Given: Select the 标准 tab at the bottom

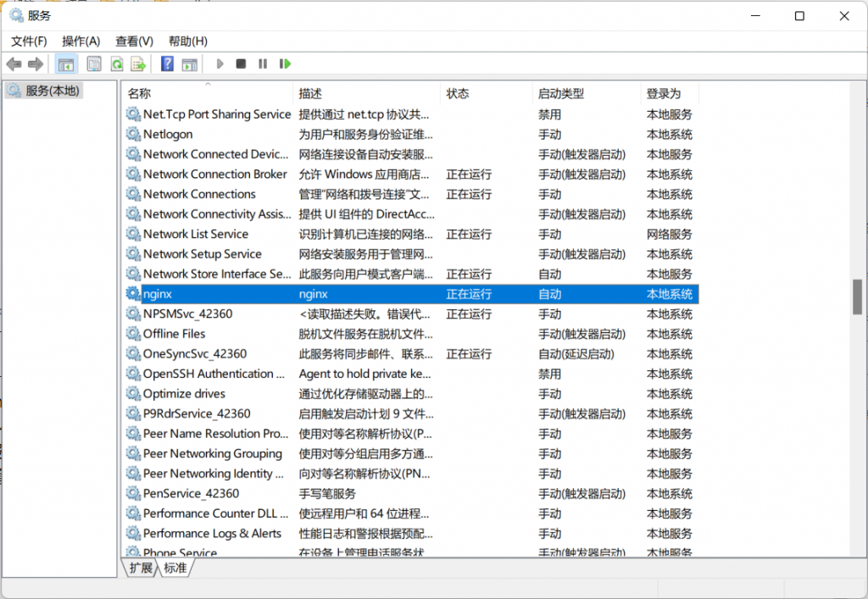Looking at the screenshot, I should tap(175, 568).
